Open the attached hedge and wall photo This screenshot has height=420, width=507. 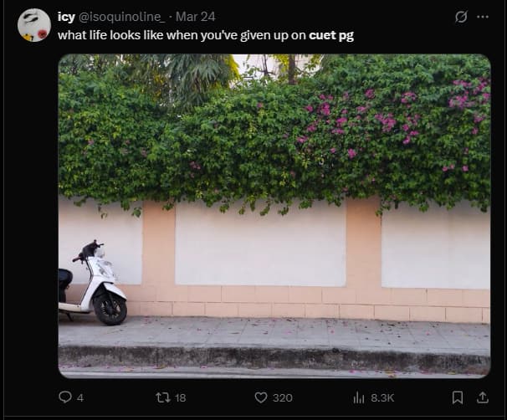[x=274, y=216]
